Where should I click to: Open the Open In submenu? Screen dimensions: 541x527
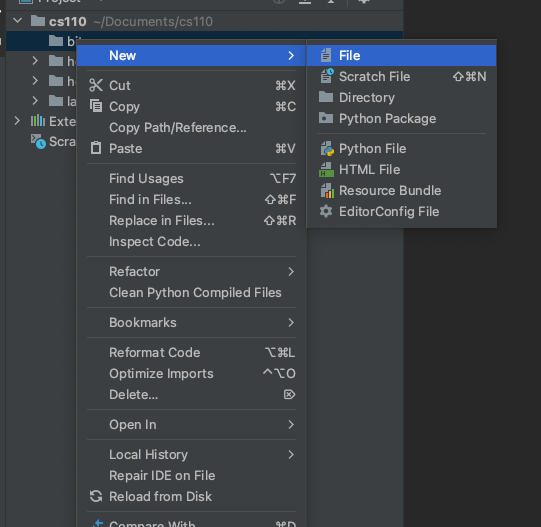(191, 424)
